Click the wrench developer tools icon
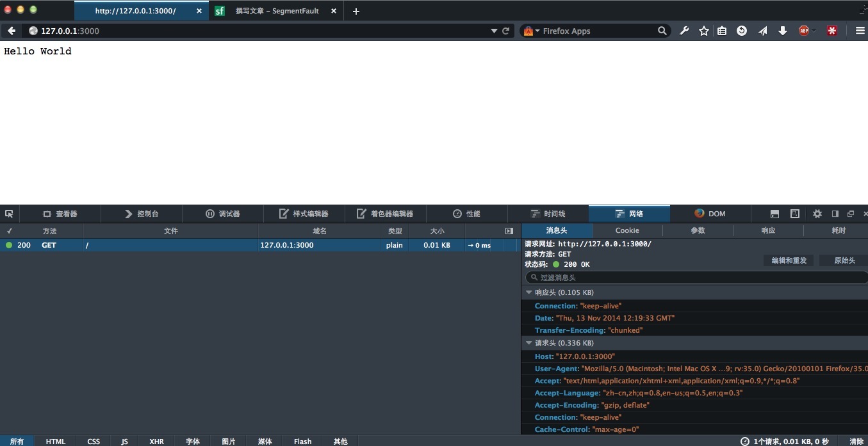Screen dimensions: 868x446 click(684, 31)
